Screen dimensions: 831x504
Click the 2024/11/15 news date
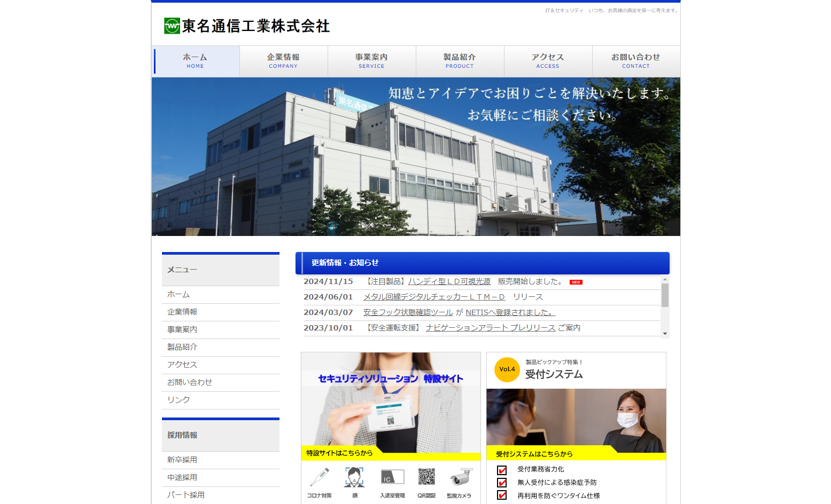click(328, 281)
